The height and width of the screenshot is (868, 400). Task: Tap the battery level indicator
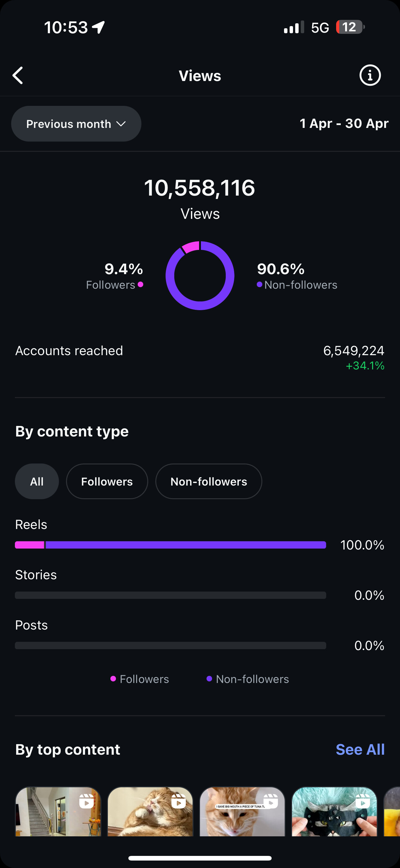click(350, 27)
